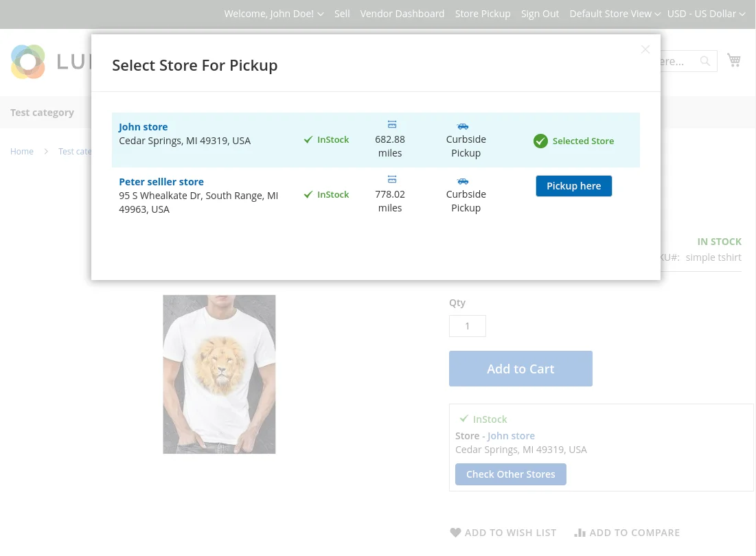756x556 pixels.
Task: Select Vendor Dashboard in the top menu
Action: point(402,13)
